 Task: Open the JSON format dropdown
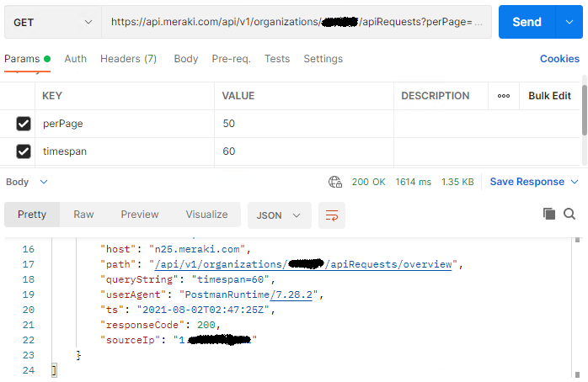(279, 215)
